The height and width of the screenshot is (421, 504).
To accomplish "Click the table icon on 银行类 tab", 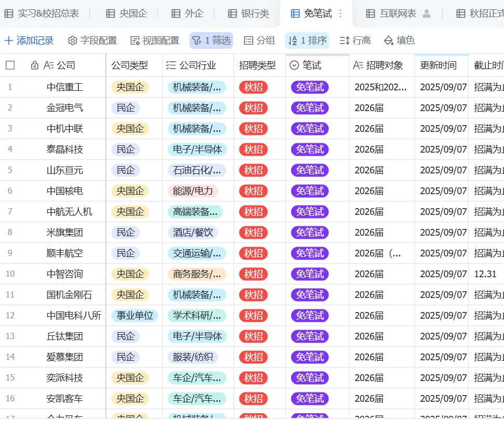I will coord(233,13).
